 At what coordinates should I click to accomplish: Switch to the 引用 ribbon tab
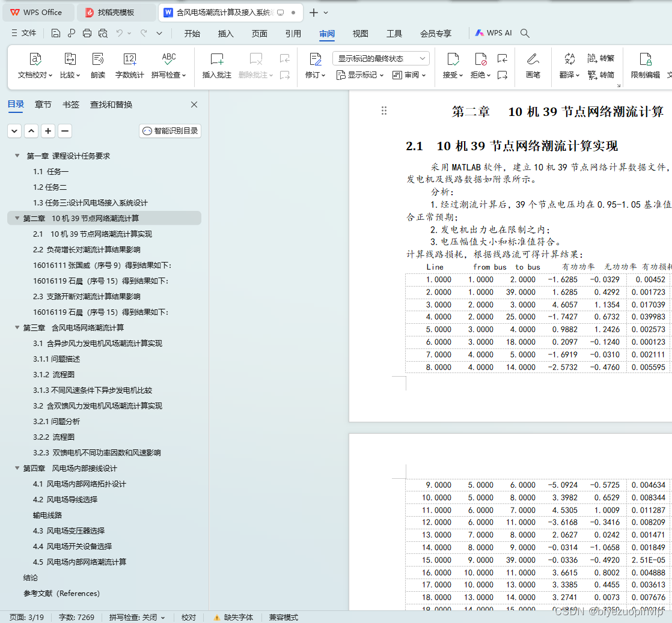tap(293, 34)
